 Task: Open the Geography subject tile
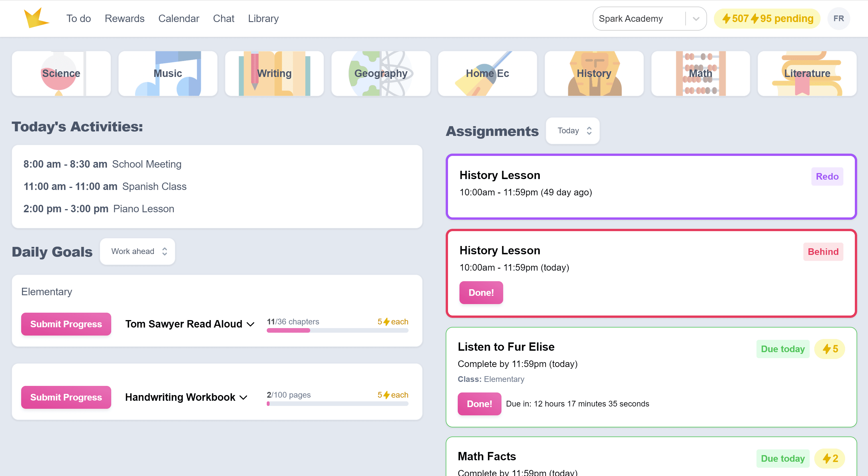381,73
